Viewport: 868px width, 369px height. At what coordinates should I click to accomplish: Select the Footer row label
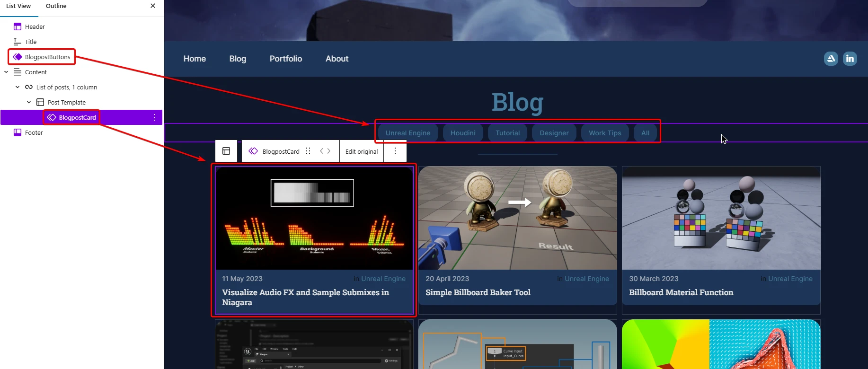(34, 133)
